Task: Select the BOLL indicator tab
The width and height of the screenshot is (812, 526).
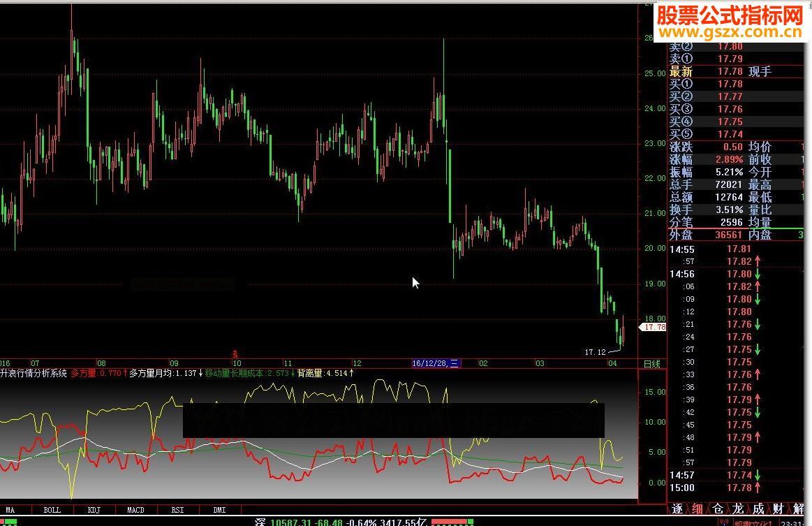Action: pos(52,510)
